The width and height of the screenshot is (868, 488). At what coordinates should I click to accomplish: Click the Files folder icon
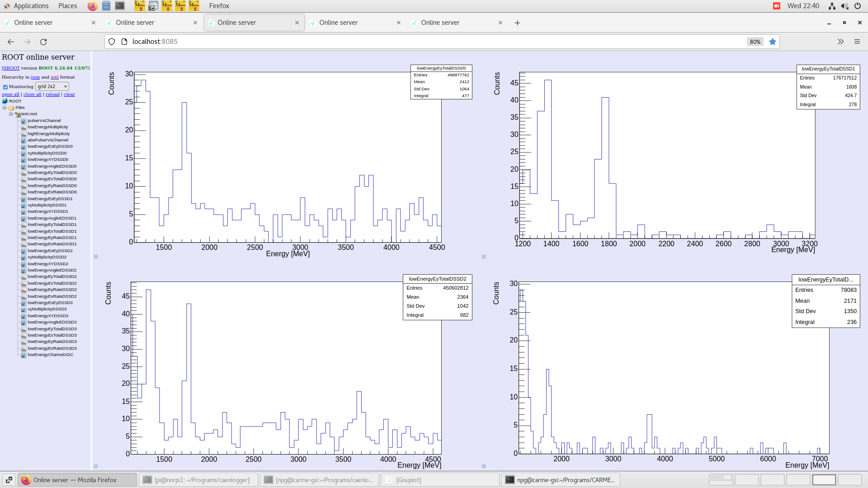tap(11, 108)
